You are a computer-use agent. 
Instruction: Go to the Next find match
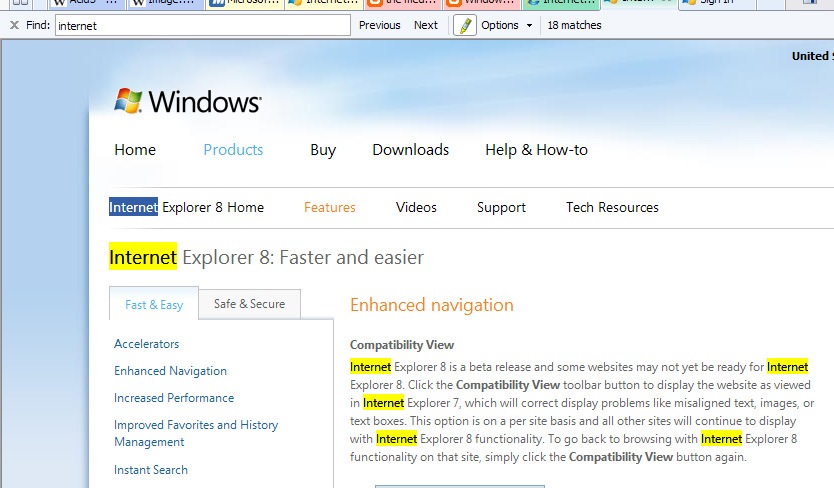click(x=426, y=25)
